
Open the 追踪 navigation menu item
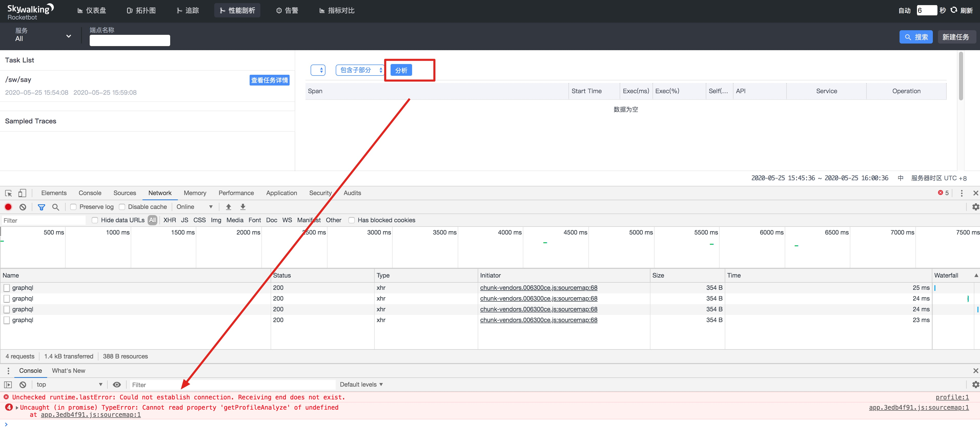pos(188,11)
